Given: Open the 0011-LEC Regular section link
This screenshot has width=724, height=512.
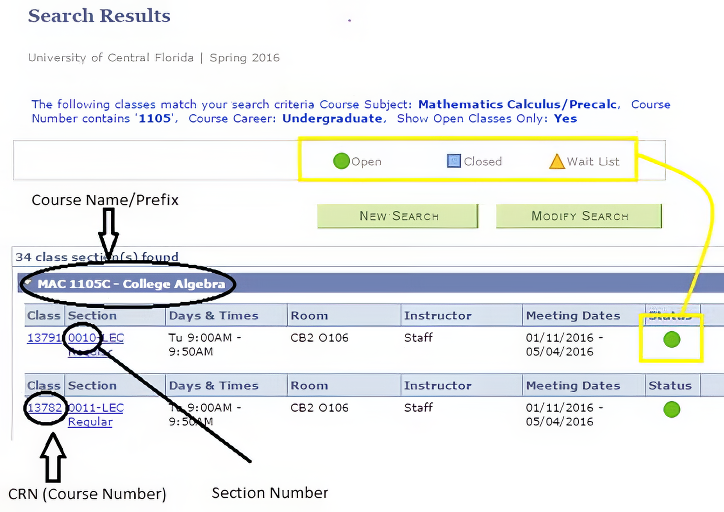Looking at the screenshot, I should 95,408.
